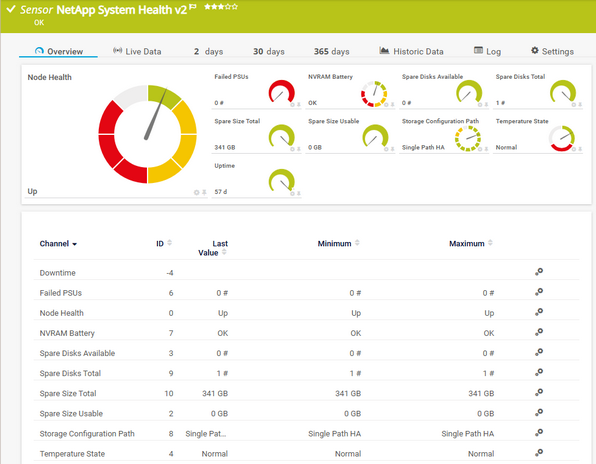596x464 pixels.
Task: Open channel settings for Spare Size Usable row
Action: point(539,413)
